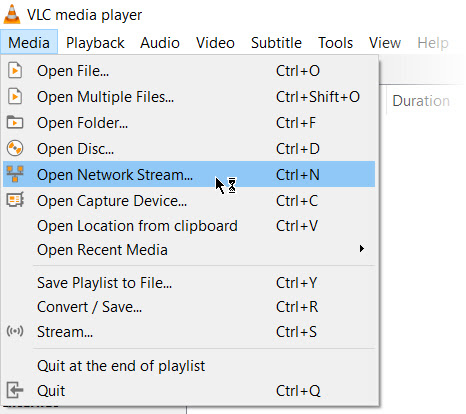Click the Stream broadcast icon
Screen dimensions: 466x414
(15, 331)
